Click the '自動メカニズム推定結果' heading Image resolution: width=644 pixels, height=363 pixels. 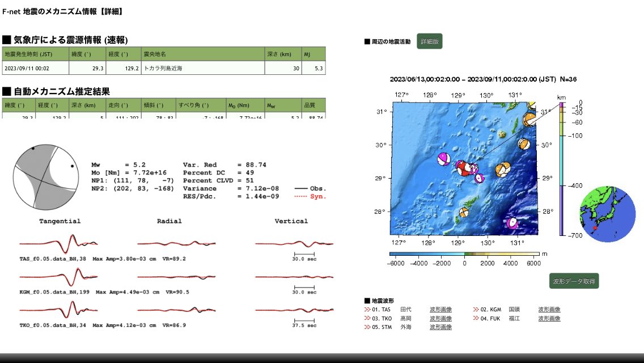pyautogui.click(x=62, y=91)
